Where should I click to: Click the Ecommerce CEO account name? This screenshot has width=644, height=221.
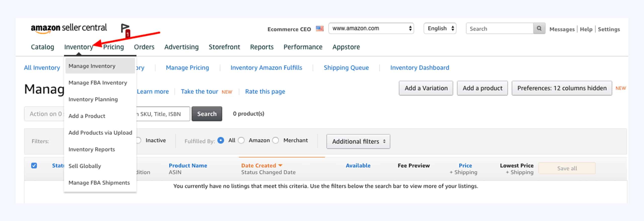(x=289, y=29)
